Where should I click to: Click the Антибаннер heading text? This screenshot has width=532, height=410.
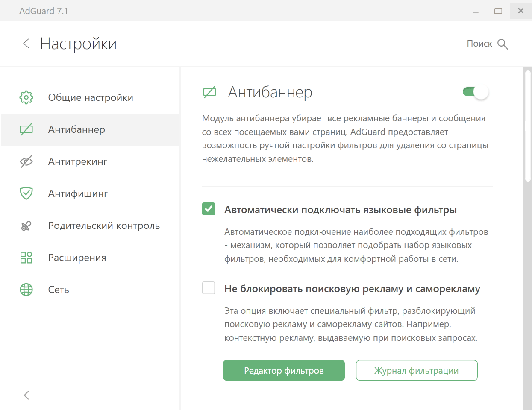[x=270, y=92]
